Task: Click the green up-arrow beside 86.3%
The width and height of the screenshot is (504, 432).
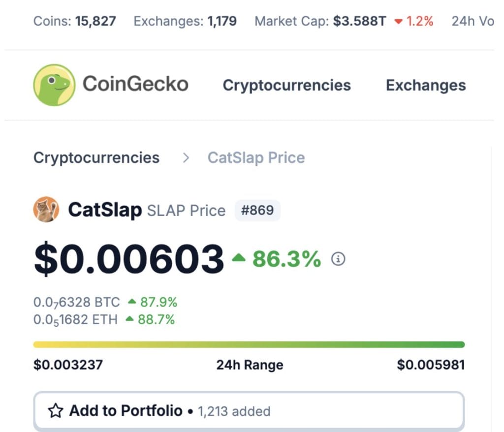Action: (x=239, y=257)
